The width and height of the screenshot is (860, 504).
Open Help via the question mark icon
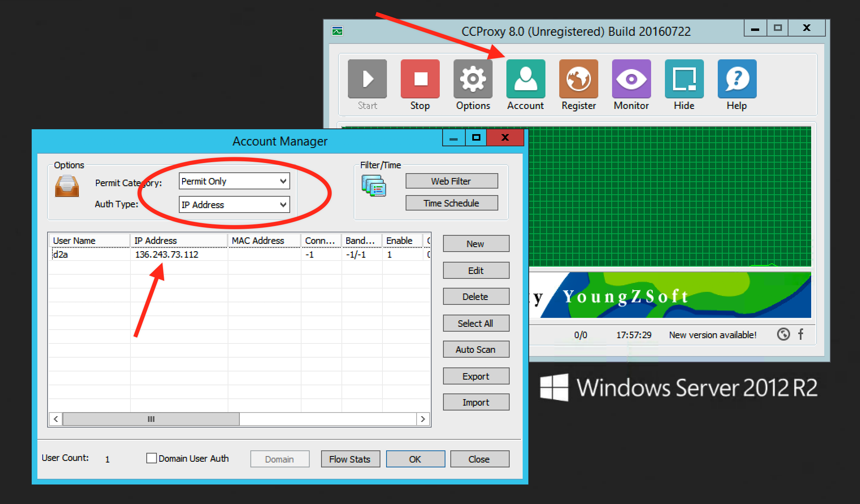pos(737,78)
